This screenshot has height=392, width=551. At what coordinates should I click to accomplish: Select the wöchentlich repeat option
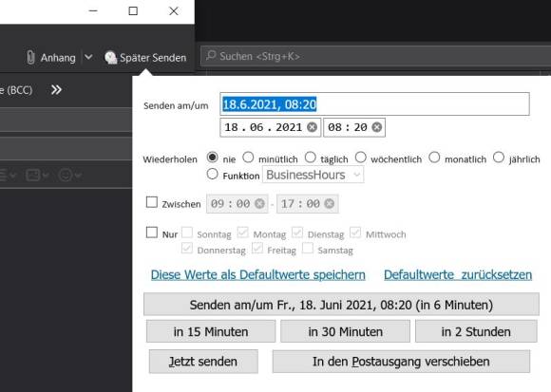tap(361, 158)
